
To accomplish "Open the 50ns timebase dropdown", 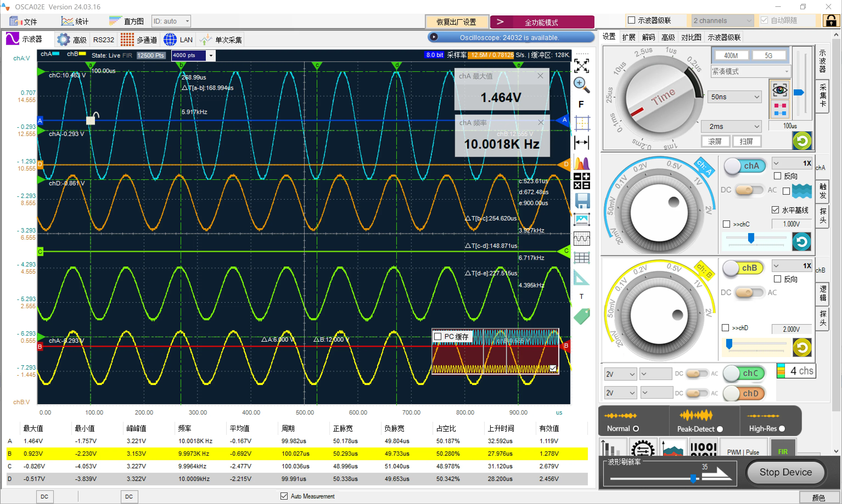I will tap(734, 97).
